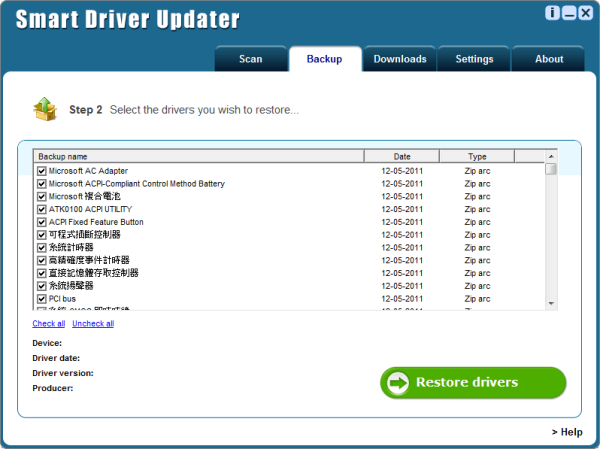Click the driver list scroll up arrow
Image resolution: width=600 pixels, height=449 pixels.
[551, 156]
